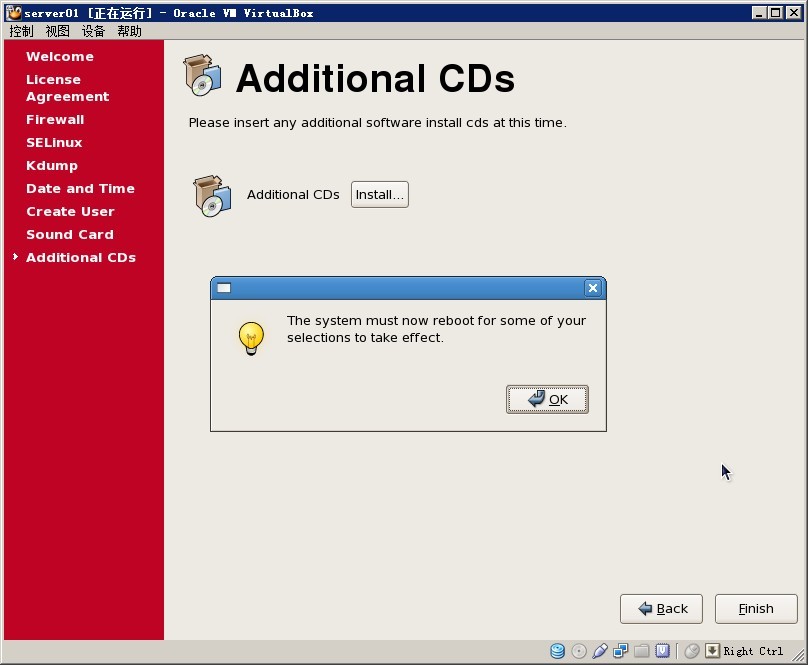Click the shared folders status icon

click(642, 651)
